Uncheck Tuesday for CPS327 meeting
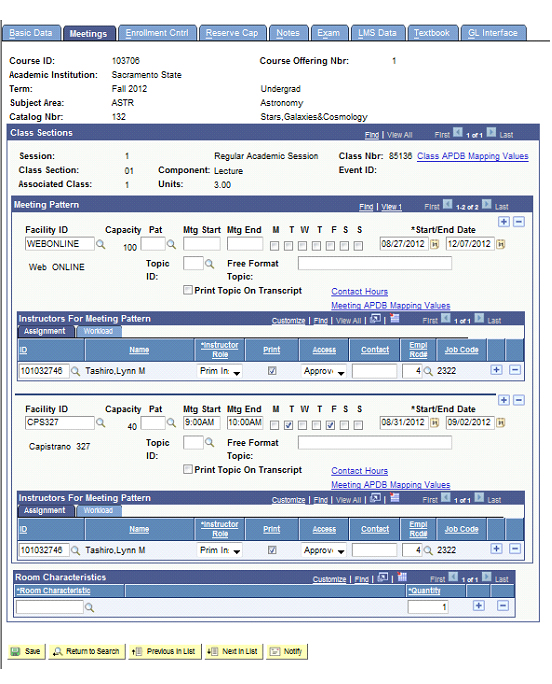The image size is (552, 684). coord(288,425)
